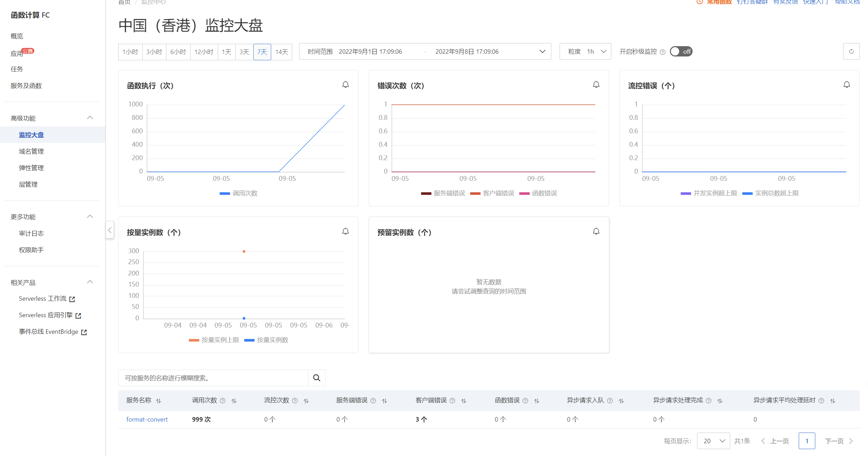Open 域名管理 in the sidebar
This screenshot has height=456, width=868.
pos(31,152)
